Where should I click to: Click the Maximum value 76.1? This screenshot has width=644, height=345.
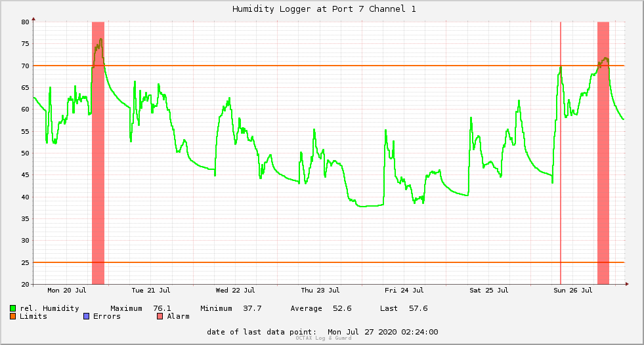click(162, 308)
